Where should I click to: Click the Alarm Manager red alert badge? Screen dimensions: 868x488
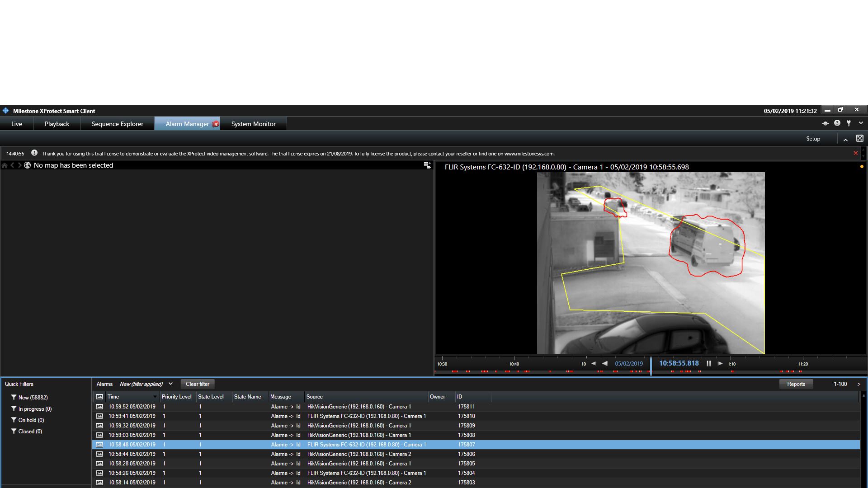coord(216,124)
